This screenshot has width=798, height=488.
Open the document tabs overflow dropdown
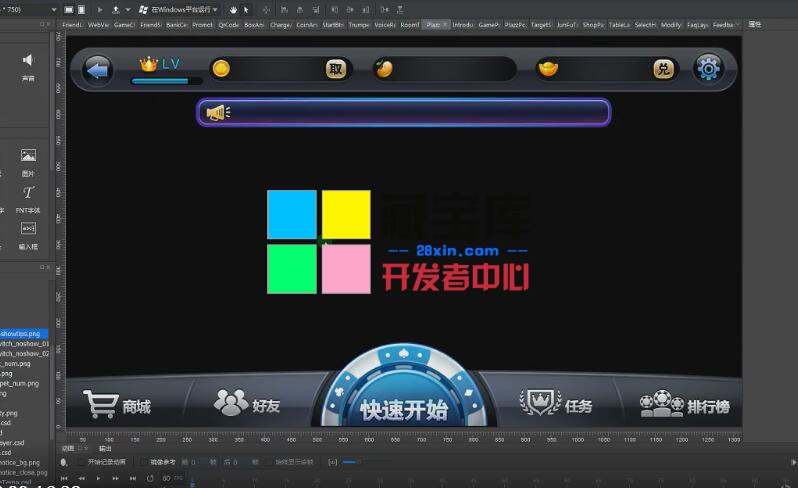click(x=737, y=24)
